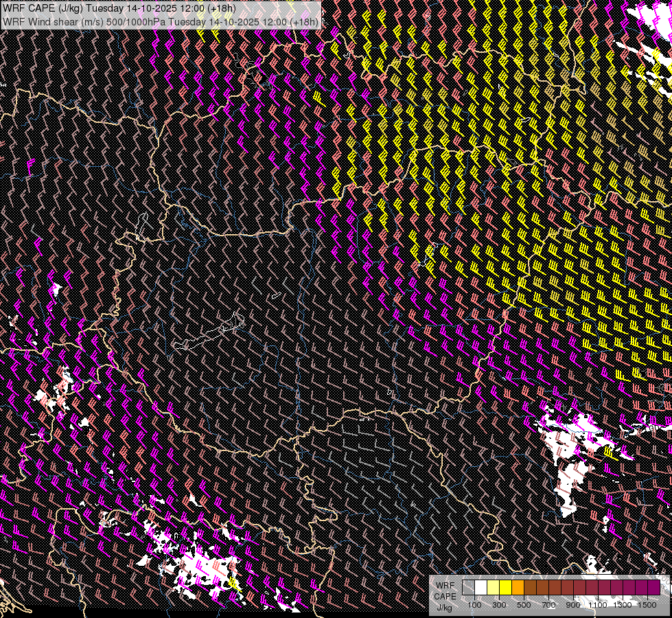The image size is (672, 618).
Task: Click the gray first swatch in legend
Action: coord(468,588)
